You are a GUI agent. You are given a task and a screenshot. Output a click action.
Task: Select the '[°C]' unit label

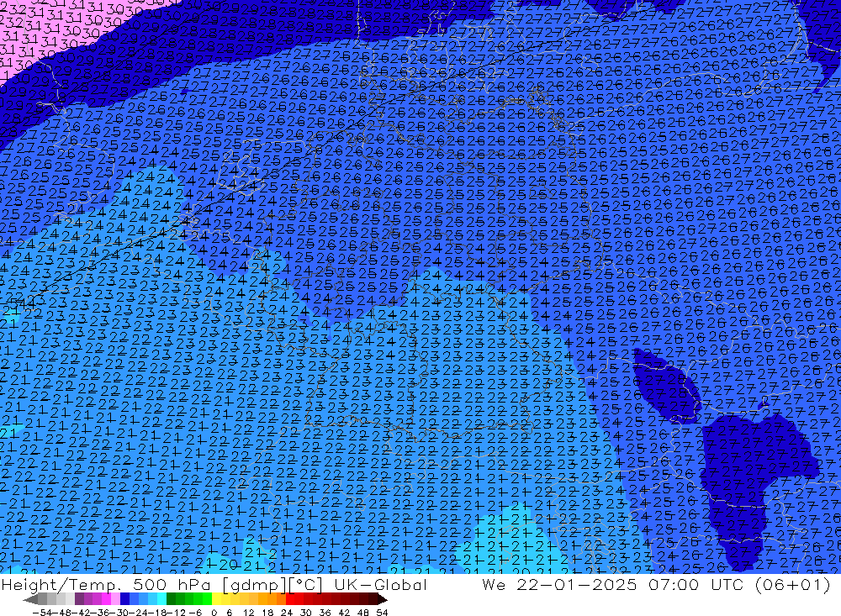point(306,586)
